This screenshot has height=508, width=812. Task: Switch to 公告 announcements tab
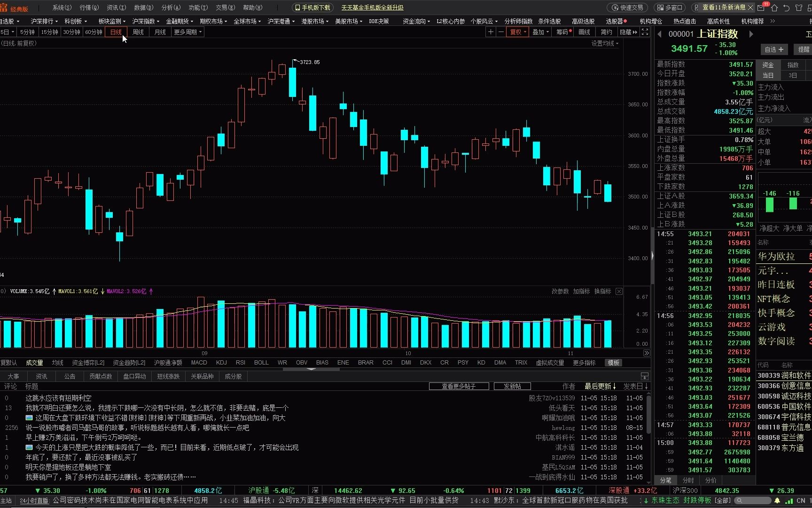click(x=70, y=376)
